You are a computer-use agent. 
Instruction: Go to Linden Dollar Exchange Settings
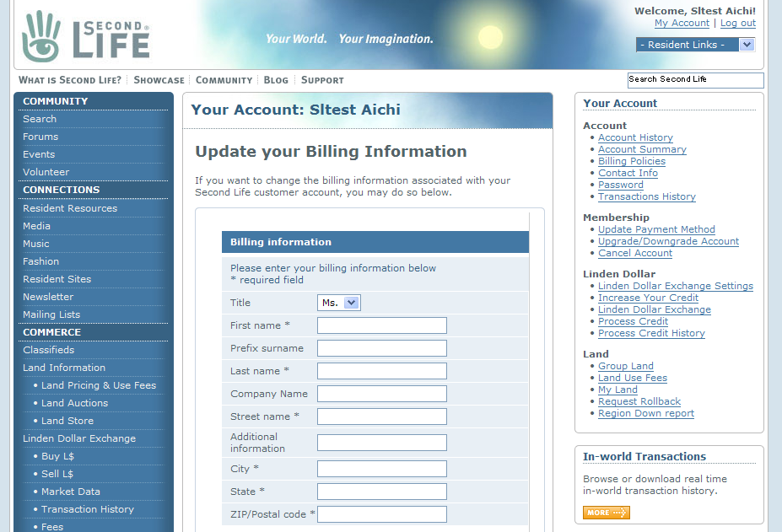(675, 286)
